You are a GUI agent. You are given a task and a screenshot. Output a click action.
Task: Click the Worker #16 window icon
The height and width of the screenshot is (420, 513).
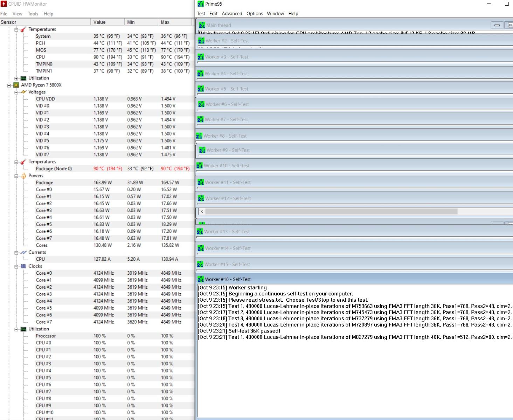(x=201, y=279)
